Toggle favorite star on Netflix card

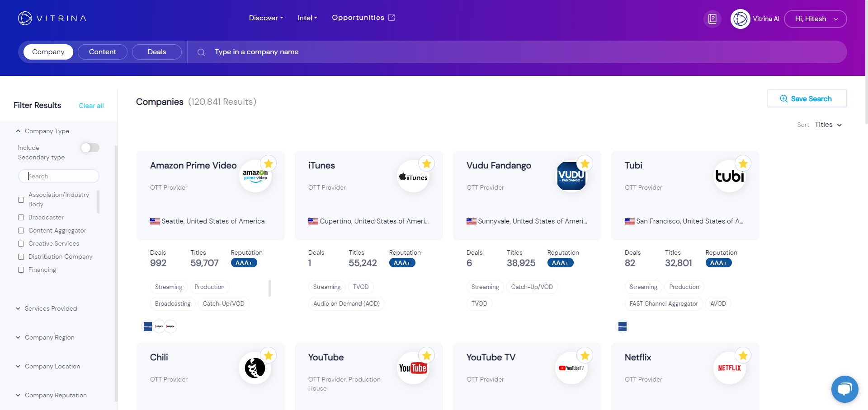click(x=743, y=355)
